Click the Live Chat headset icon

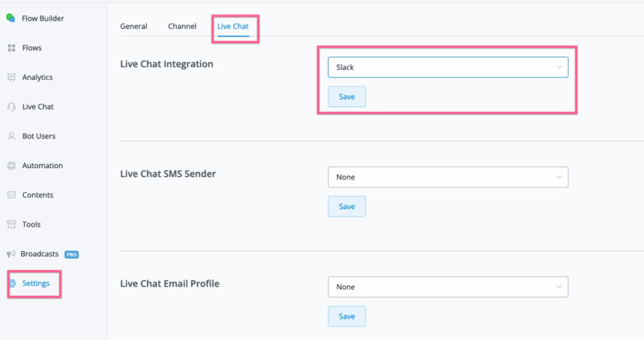pyautogui.click(x=11, y=107)
